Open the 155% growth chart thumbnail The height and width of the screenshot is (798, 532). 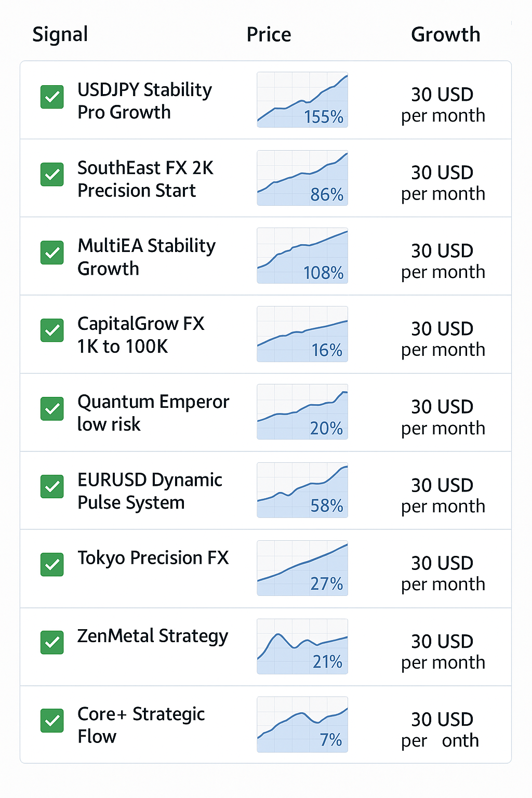click(302, 100)
